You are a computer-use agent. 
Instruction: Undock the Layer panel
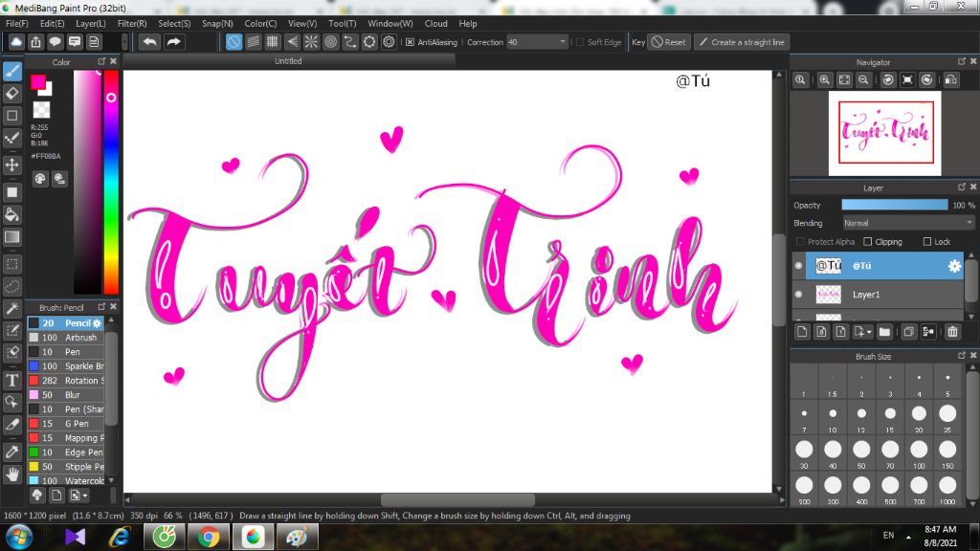tap(961, 187)
